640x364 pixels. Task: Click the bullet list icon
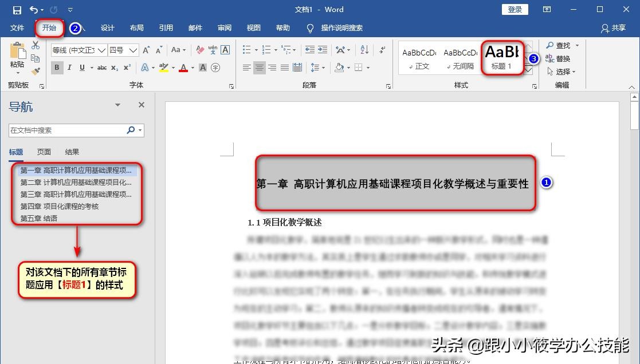246,50
